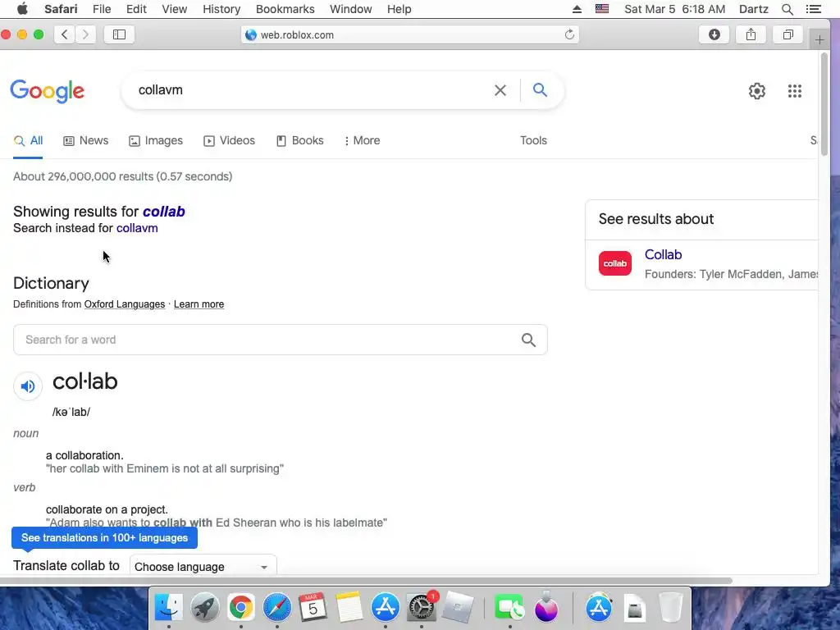The height and width of the screenshot is (630, 840).
Task: Click the Dartz user name in menu bar
Action: point(754,9)
